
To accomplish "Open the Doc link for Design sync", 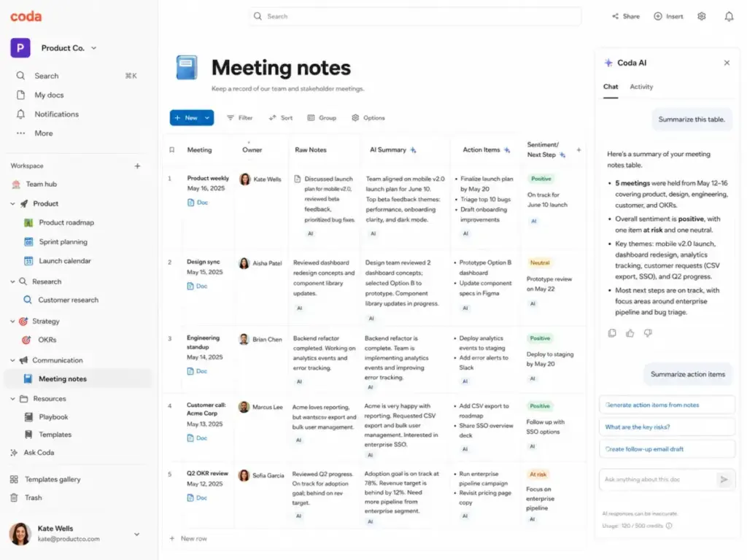I will [x=197, y=286].
